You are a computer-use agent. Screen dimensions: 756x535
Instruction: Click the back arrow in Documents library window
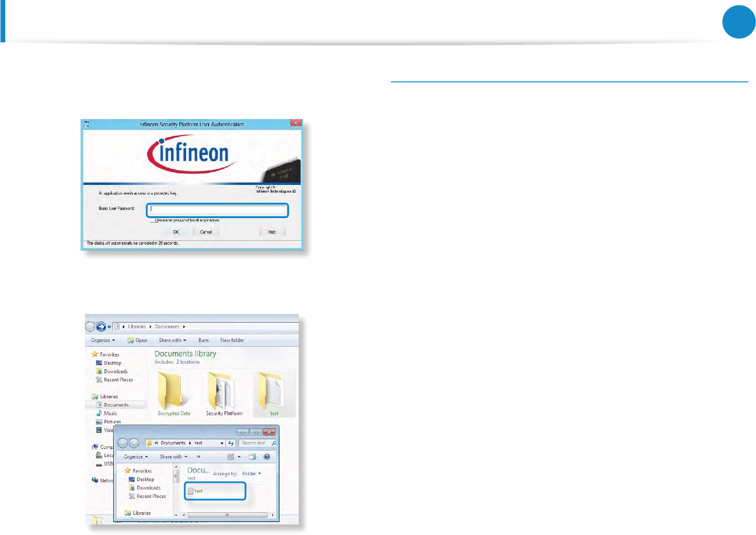pyautogui.click(x=90, y=326)
